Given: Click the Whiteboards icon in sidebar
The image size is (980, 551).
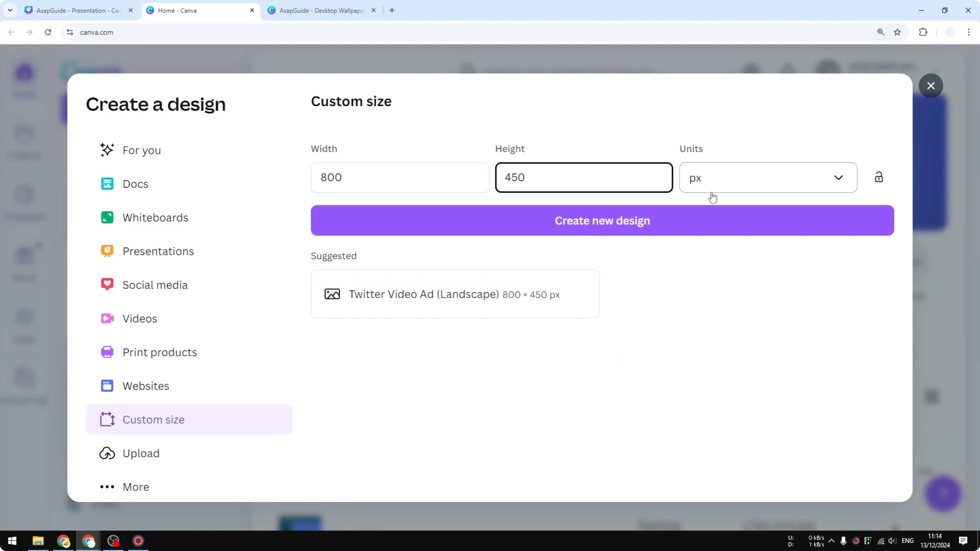Looking at the screenshot, I should [x=107, y=217].
